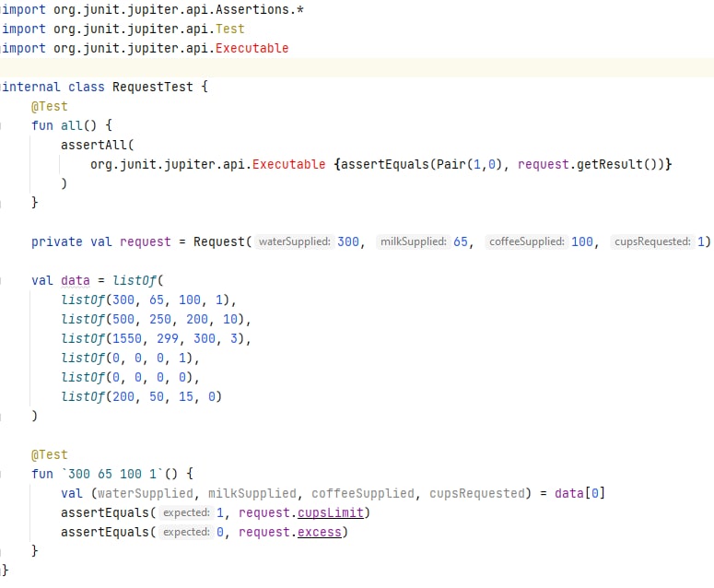This screenshot has width=714, height=588.
Task: Click the expected: hint before value 1
Action: click(186, 512)
